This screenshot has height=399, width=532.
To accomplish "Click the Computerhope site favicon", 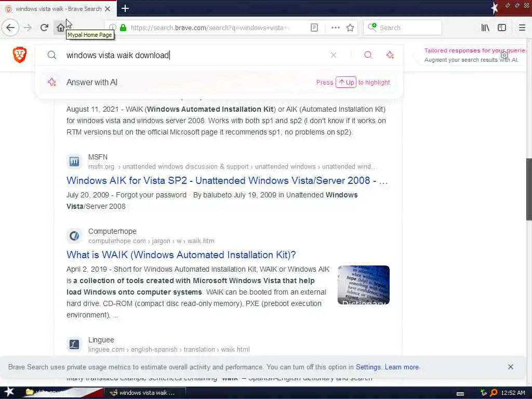I will tap(74, 235).
